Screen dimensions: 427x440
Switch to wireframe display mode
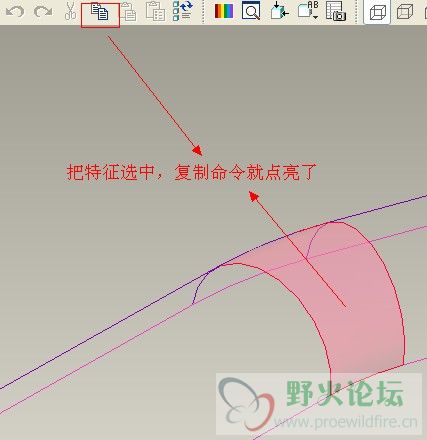pos(377,13)
